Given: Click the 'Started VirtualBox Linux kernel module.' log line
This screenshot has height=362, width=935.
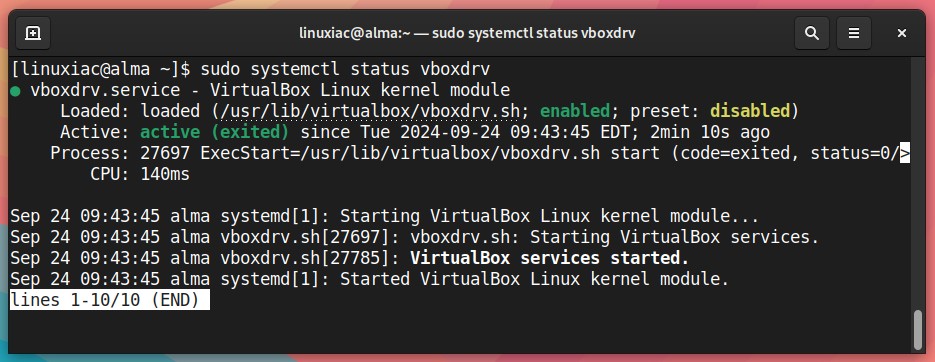Looking at the screenshot, I should 370,279.
